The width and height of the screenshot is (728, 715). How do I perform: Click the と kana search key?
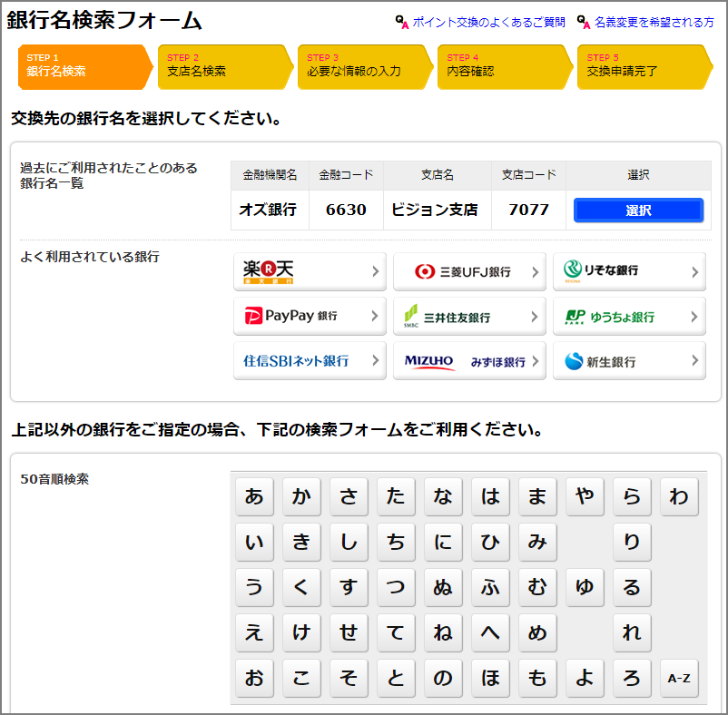pyautogui.click(x=396, y=679)
